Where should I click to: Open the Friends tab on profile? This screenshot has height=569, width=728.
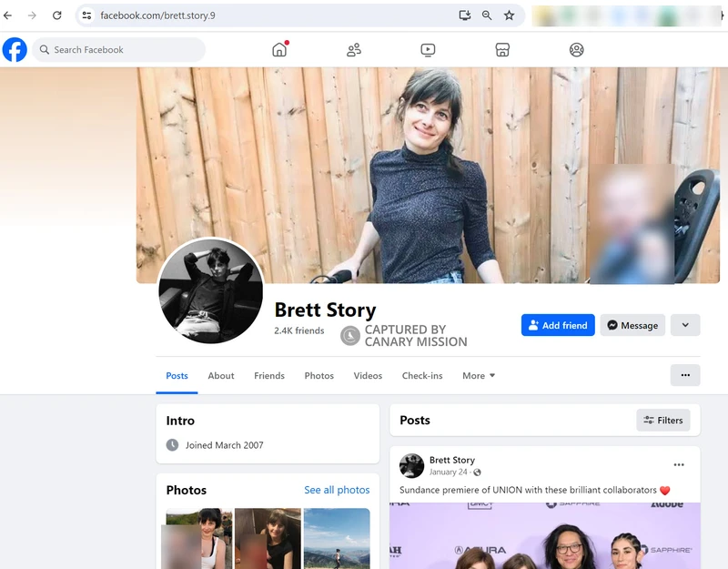(269, 375)
